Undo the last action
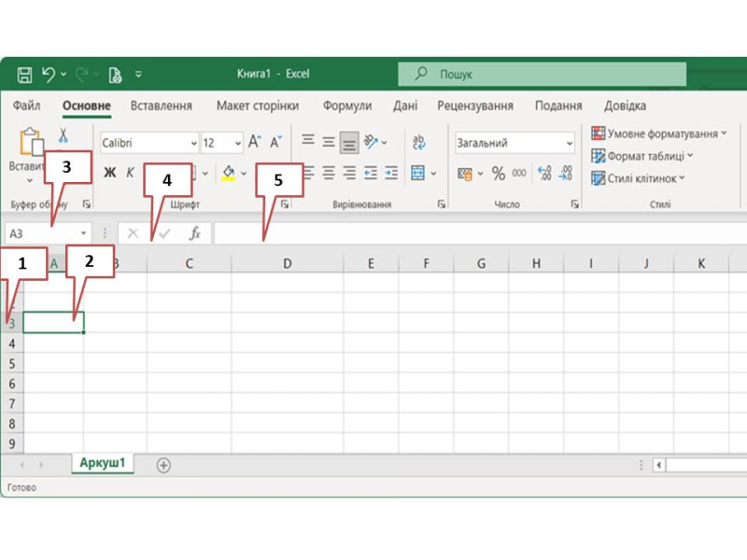The width and height of the screenshot is (747, 560). tap(49, 74)
